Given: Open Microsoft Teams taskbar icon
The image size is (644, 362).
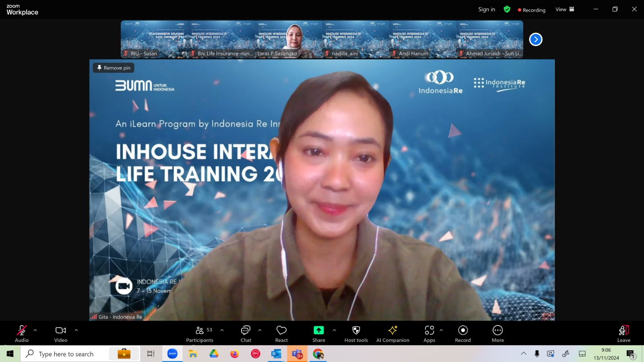Looking at the screenshot, I should [x=297, y=354].
